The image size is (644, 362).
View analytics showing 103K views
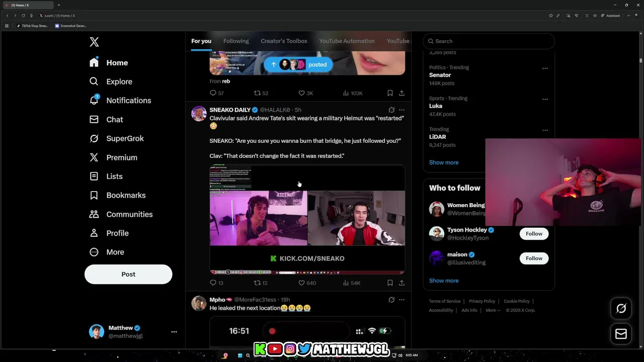(353, 93)
